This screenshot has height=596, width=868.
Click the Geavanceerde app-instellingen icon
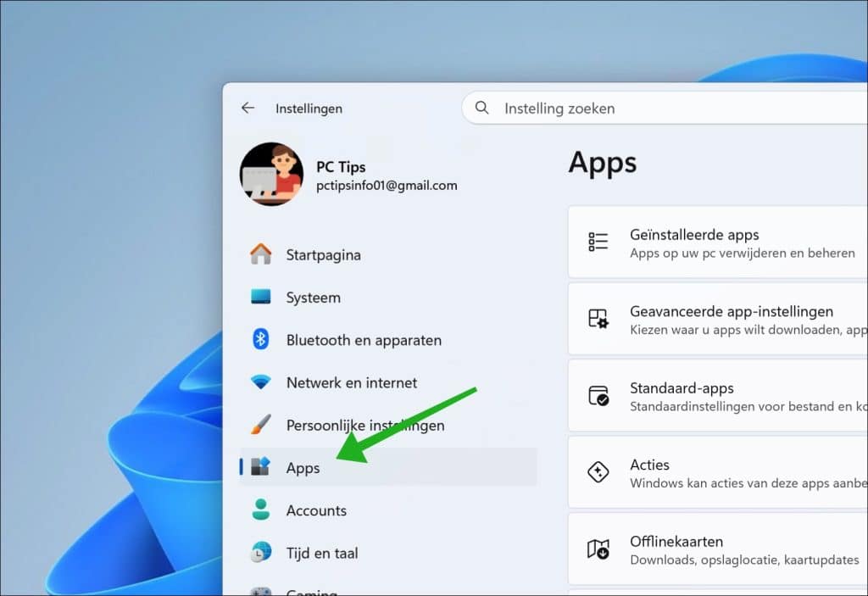(598, 319)
